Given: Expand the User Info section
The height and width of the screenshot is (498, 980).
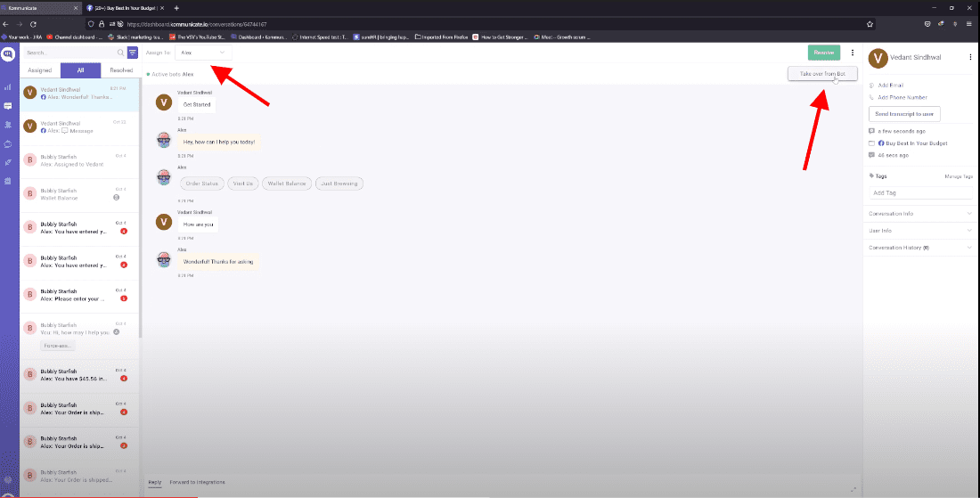Looking at the screenshot, I should point(919,231).
